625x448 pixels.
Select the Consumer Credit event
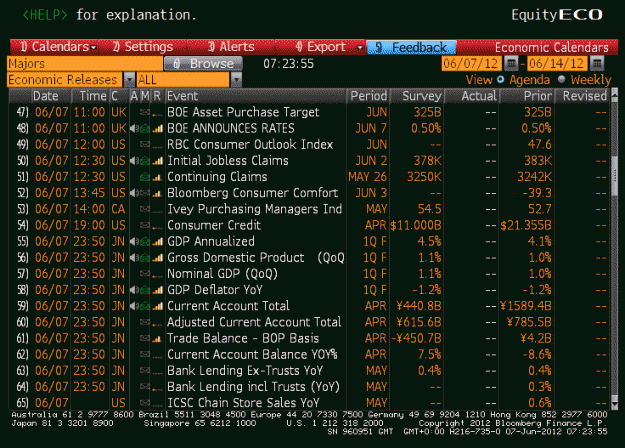click(x=214, y=225)
